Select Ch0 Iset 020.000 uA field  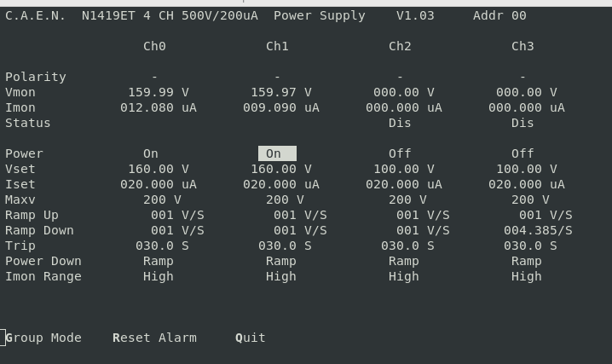159,184
